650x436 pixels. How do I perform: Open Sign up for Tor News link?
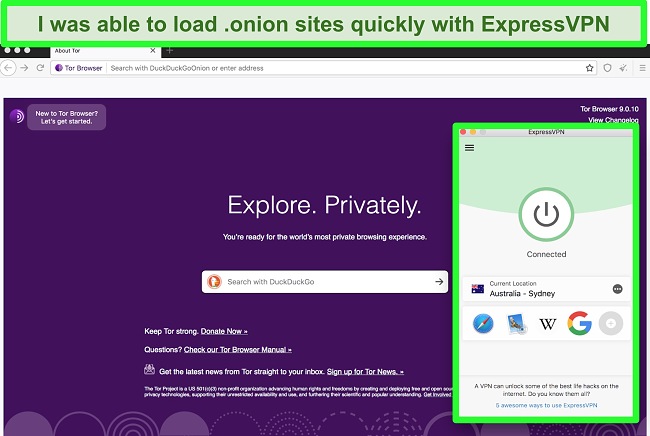coord(365,372)
